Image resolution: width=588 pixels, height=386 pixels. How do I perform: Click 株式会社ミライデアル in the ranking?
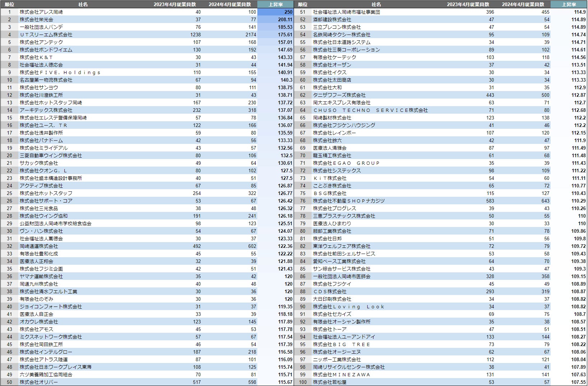point(43,148)
